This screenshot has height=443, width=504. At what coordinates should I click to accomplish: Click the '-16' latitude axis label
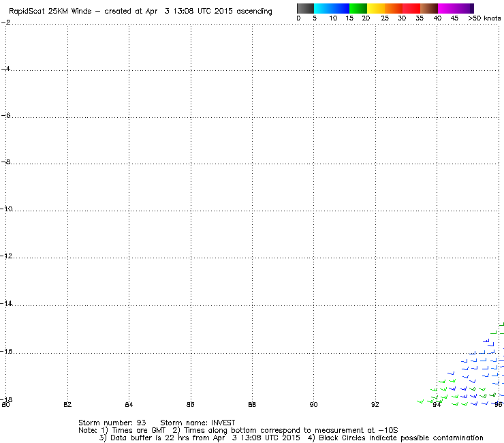pos(6,351)
